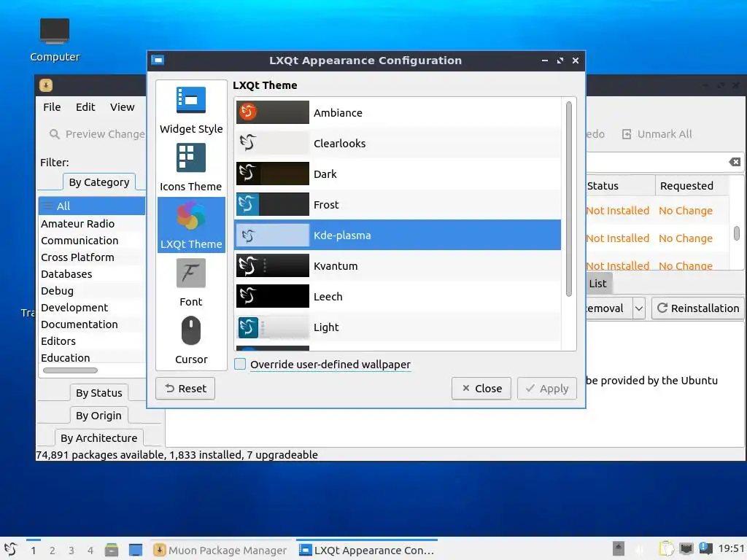747x560 pixels.
Task: Click LXQt Appearance Configuration taskbar entry
Action: pyautogui.click(x=367, y=550)
